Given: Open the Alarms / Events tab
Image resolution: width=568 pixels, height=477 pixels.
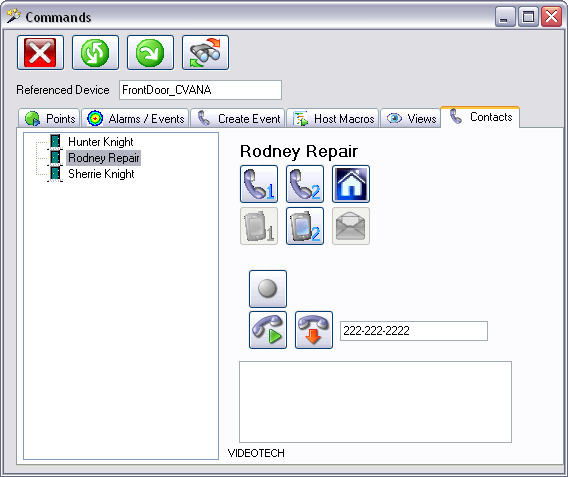Looking at the screenshot, I should pyautogui.click(x=135, y=118).
